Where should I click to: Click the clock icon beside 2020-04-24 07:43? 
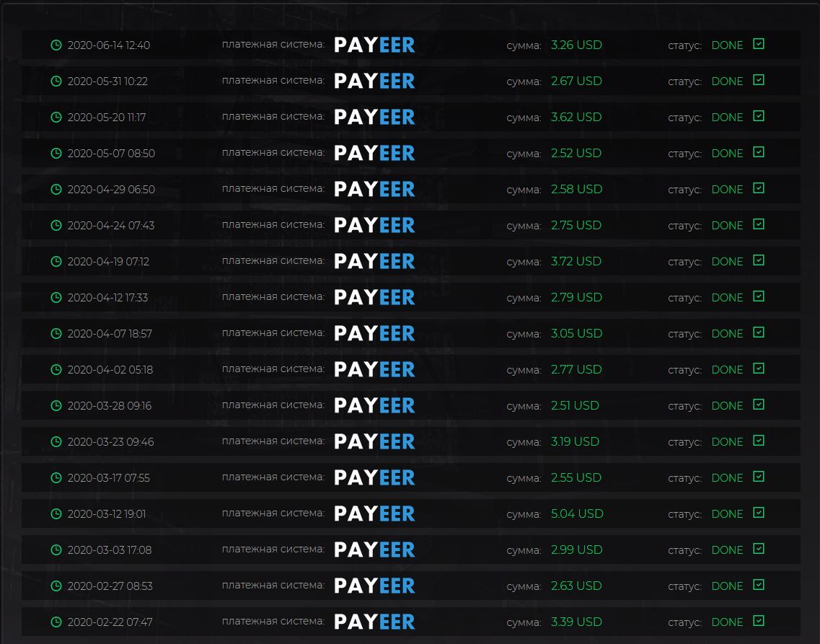tap(56, 225)
